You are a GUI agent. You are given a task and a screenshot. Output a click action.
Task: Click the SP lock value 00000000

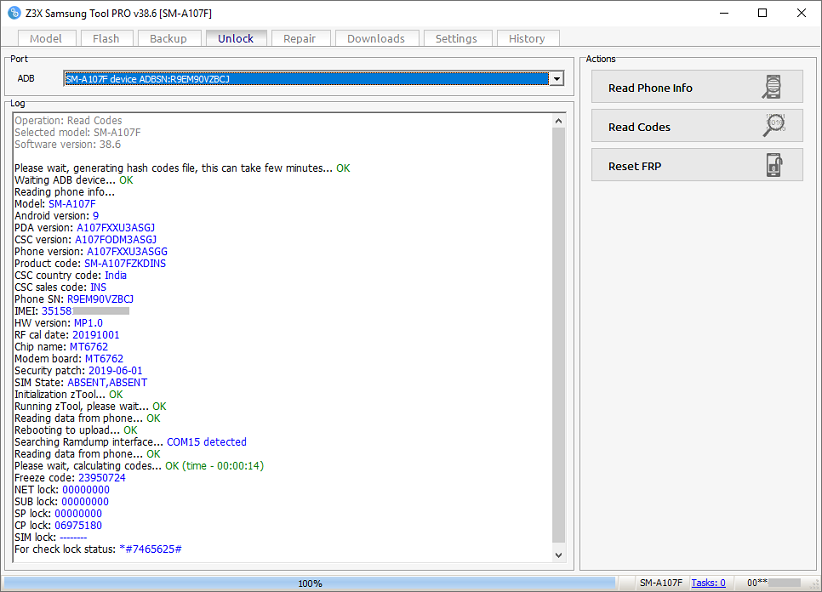pyautogui.click(x=78, y=513)
